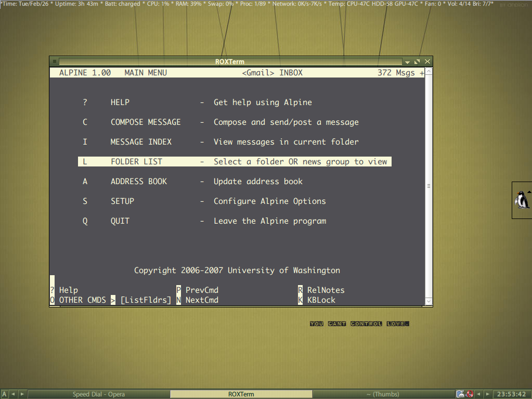Click the Copyright 2006-2007 University of Washington line
Screen dimensions: 532x399
[237, 271]
